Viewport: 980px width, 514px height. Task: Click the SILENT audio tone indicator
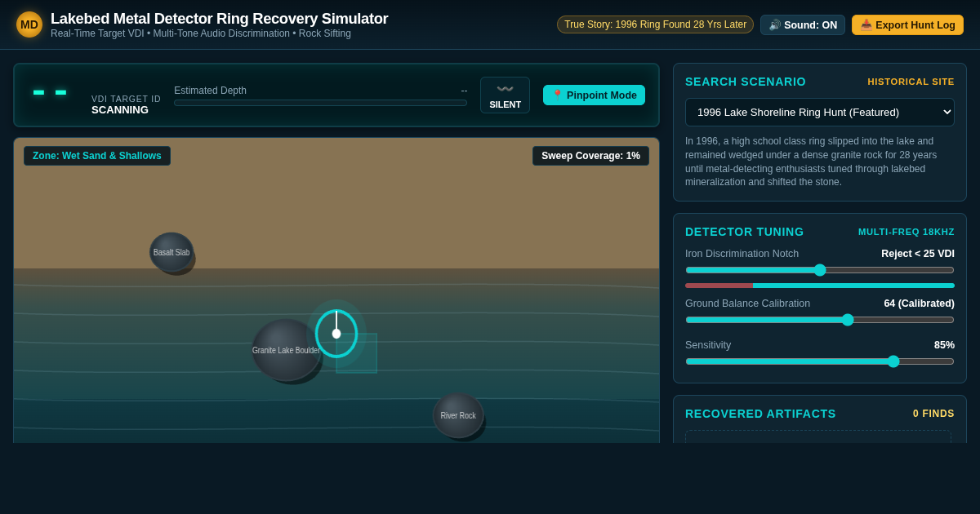coord(505,95)
